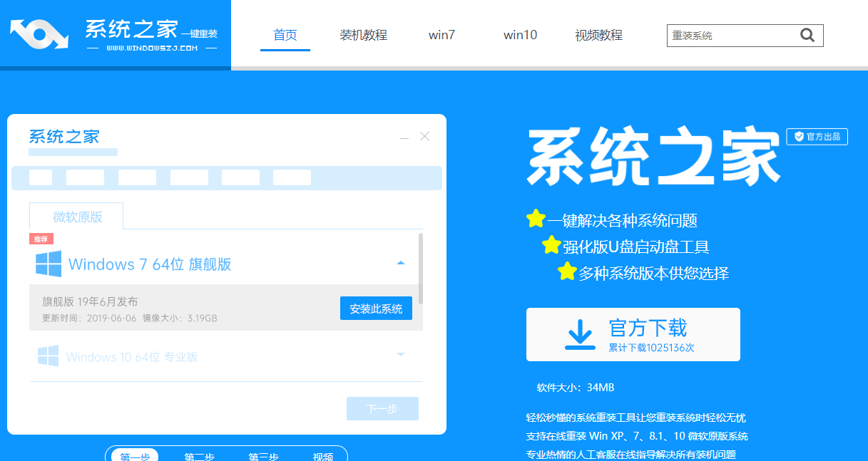Viewport: 868px width, 461px height.
Task: Open the 装机教程 navigation item
Action: click(363, 35)
